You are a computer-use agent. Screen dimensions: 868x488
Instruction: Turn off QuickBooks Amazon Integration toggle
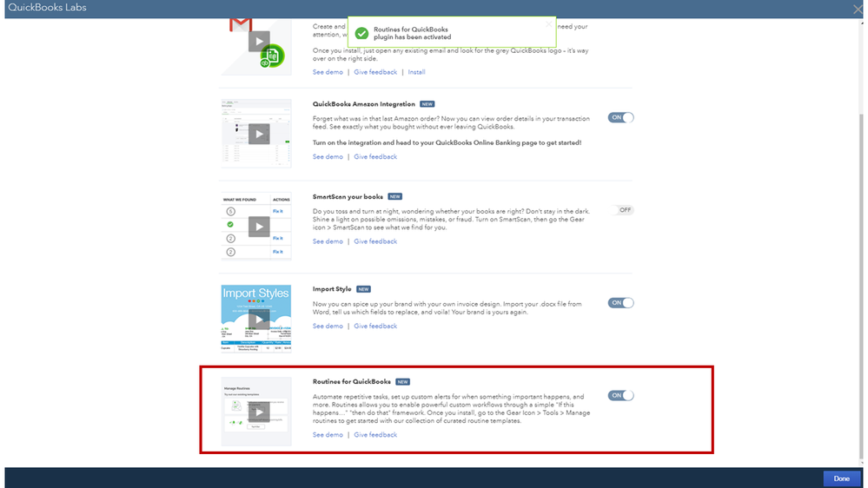tap(620, 117)
